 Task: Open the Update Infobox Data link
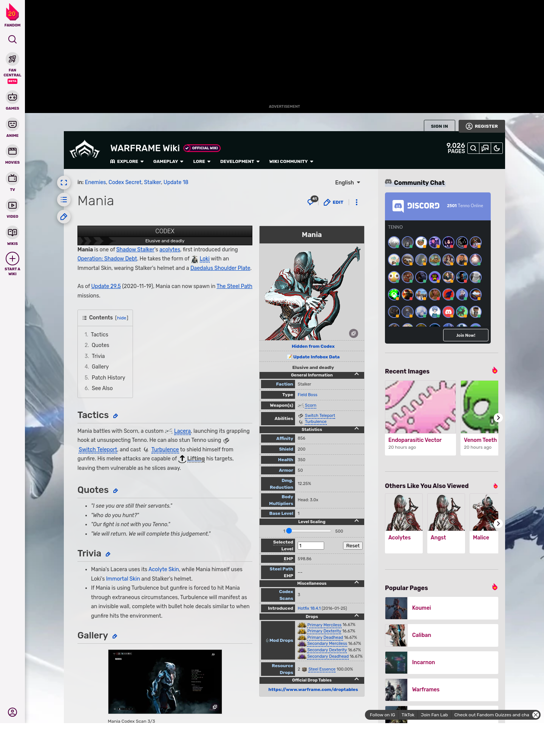[316, 357]
